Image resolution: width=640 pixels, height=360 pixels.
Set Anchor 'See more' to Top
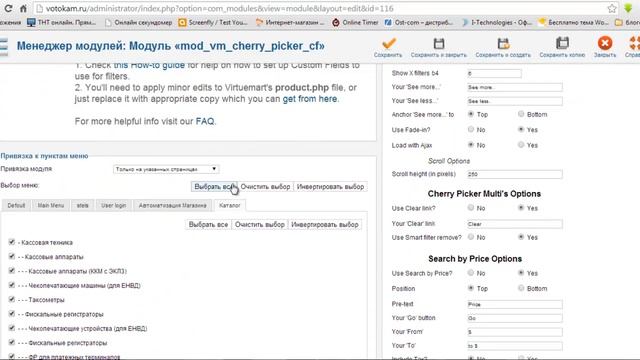point(471,114)
